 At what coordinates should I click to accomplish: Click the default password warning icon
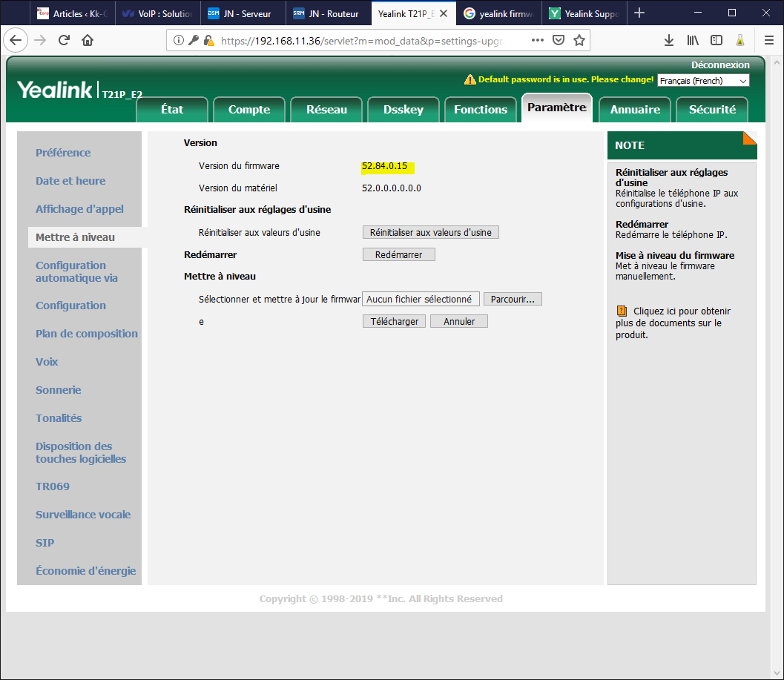coord(470,80)
